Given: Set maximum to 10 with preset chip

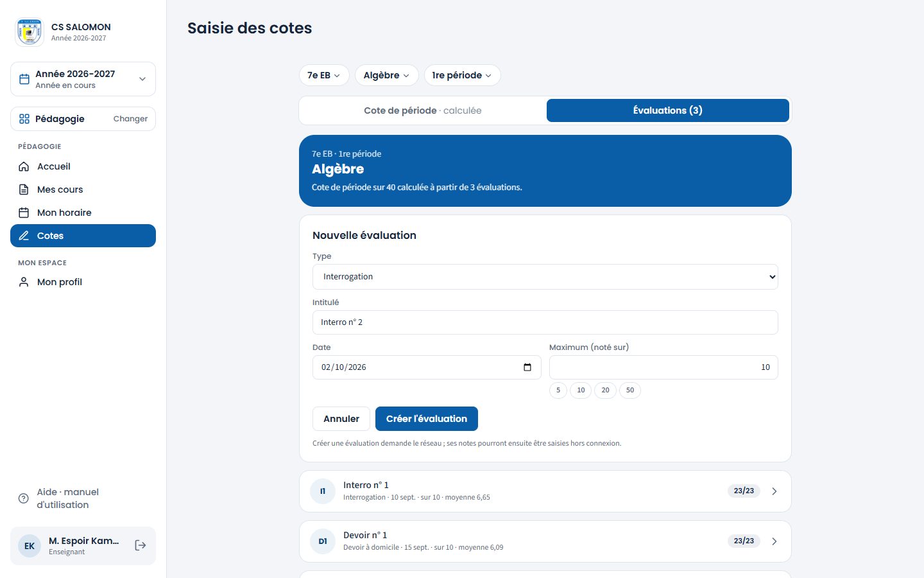Looking at the screenshot, I should point(581,390).
